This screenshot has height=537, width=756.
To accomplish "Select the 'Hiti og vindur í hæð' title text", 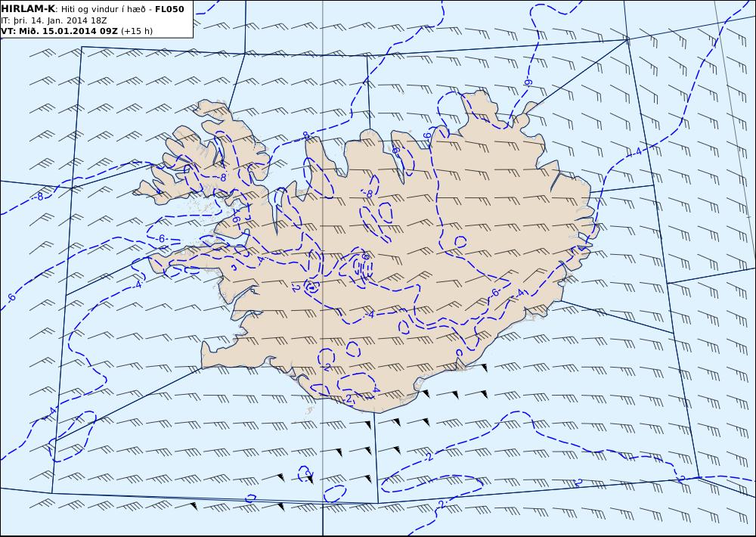I will (x=103, y=10).
